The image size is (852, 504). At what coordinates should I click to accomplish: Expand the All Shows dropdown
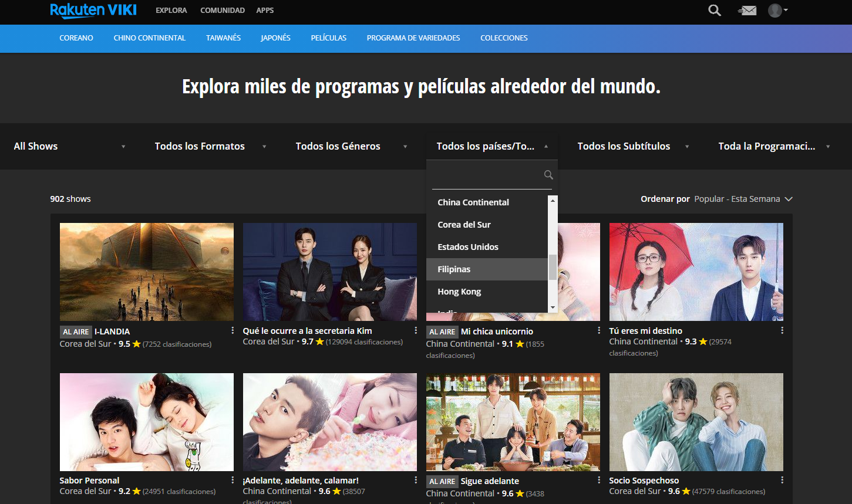tap(69, 146)
